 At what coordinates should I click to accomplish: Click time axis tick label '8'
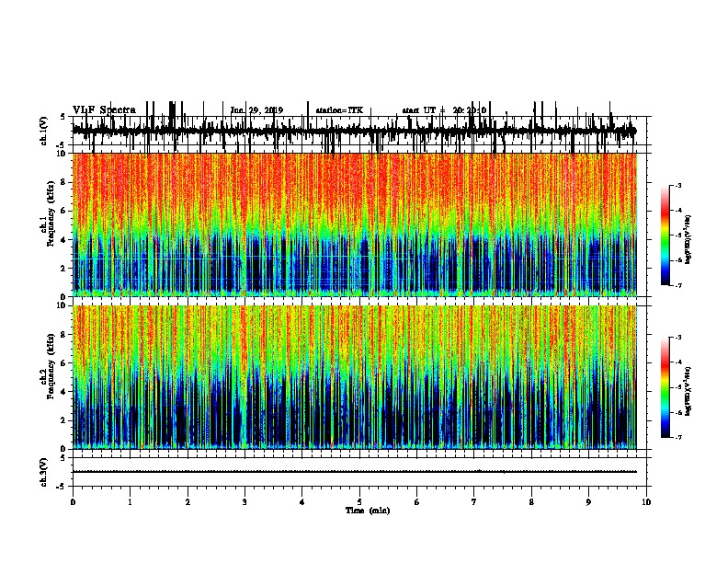click(531, 502)
